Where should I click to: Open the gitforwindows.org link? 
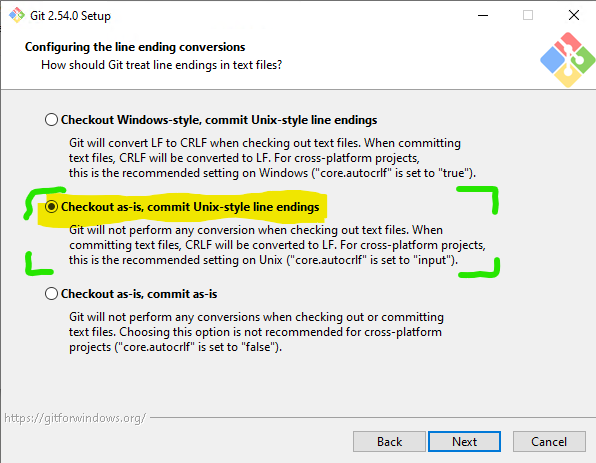point(75,418)
